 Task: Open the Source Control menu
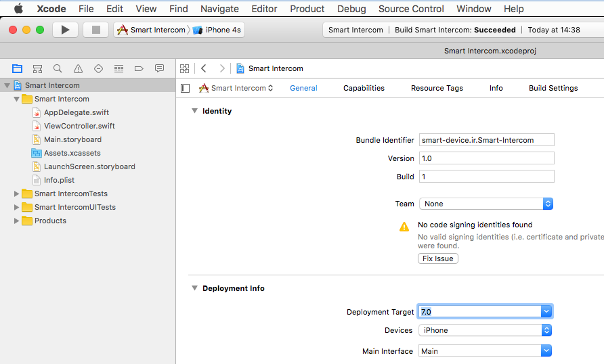[411, 9]
